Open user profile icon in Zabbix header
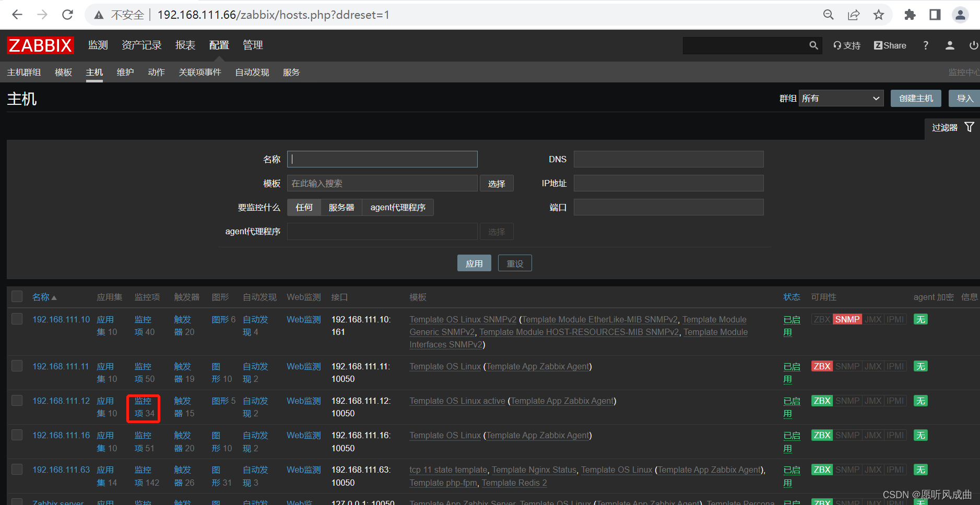Screen dimensions: 980x505 (950, 45)
